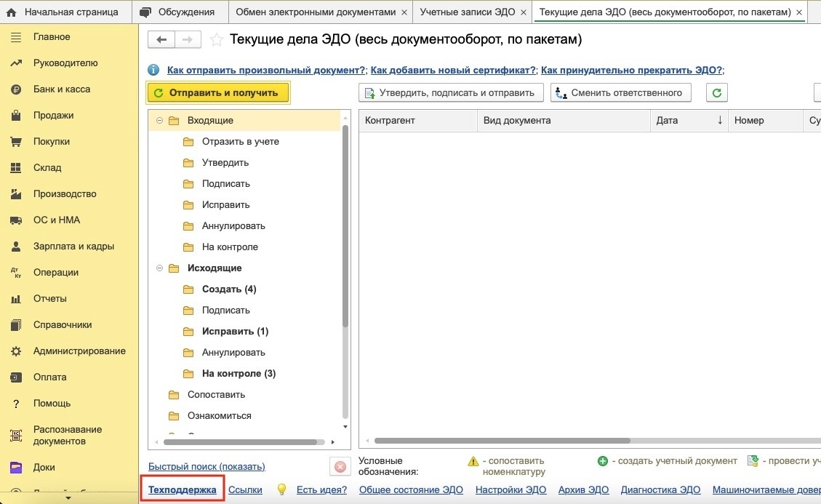Screen dimensions: 821x504
Task: Click folder tree vertical scrollbar
Action: tap(345, 225)
